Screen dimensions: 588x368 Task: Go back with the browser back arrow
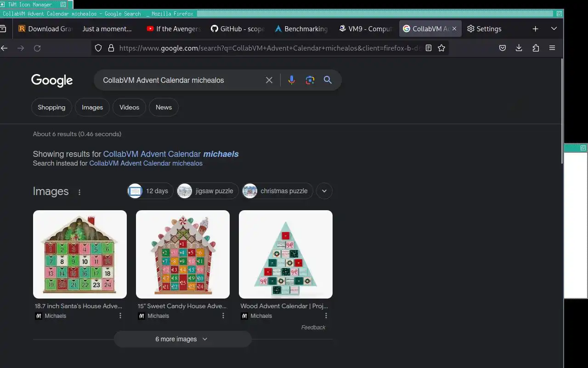click(5, 48)
